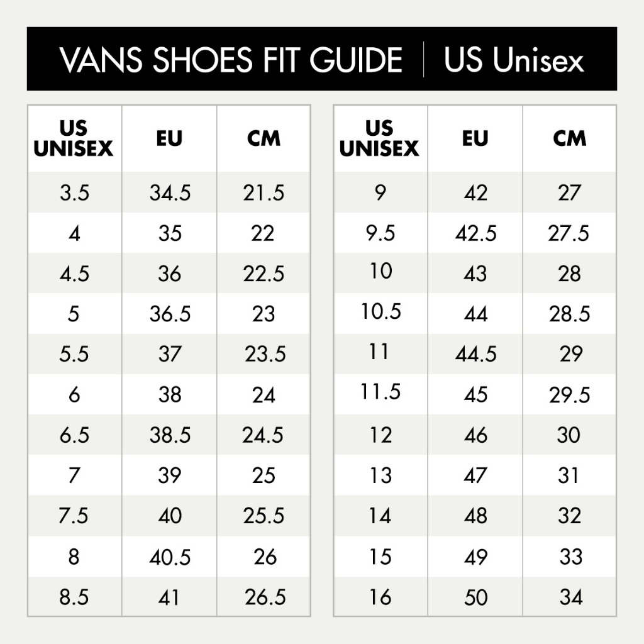Viewport: 644px width, 644px height.
Task: Click the US Unisex header label
Action: point(514,60)
